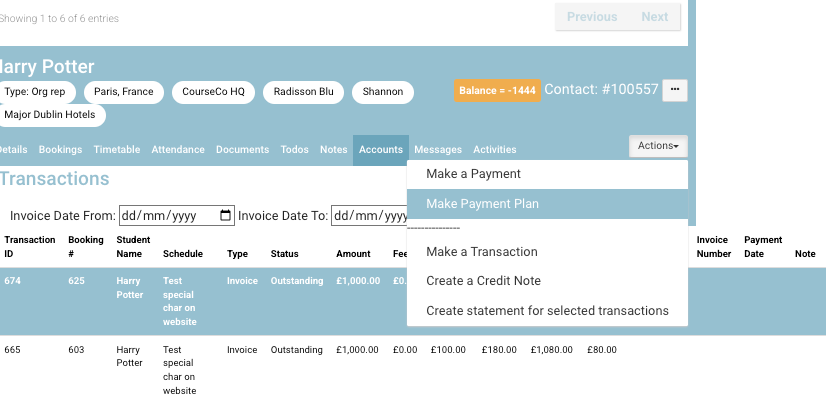826x401 pixels.
Task: Click the Previous pagination button
Action: (x=592, y=17)
